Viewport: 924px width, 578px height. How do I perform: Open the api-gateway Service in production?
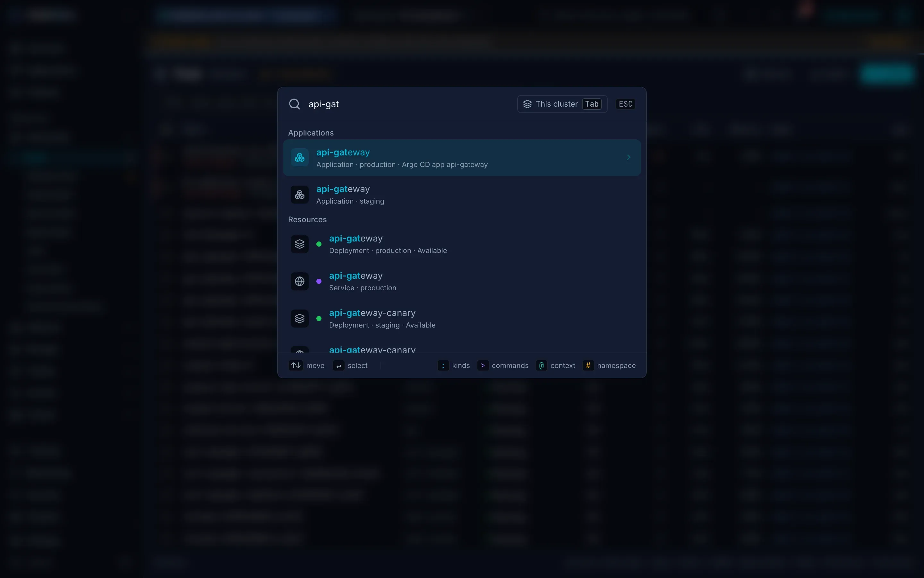(462, 281)
